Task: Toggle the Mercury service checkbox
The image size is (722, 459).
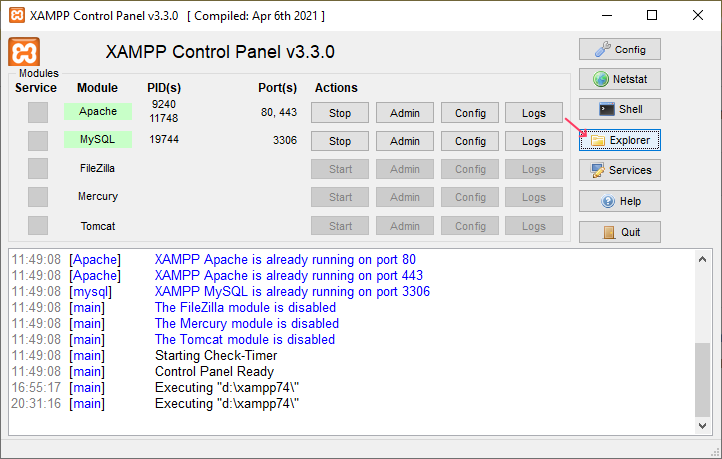Action: (x=38, y=197)
